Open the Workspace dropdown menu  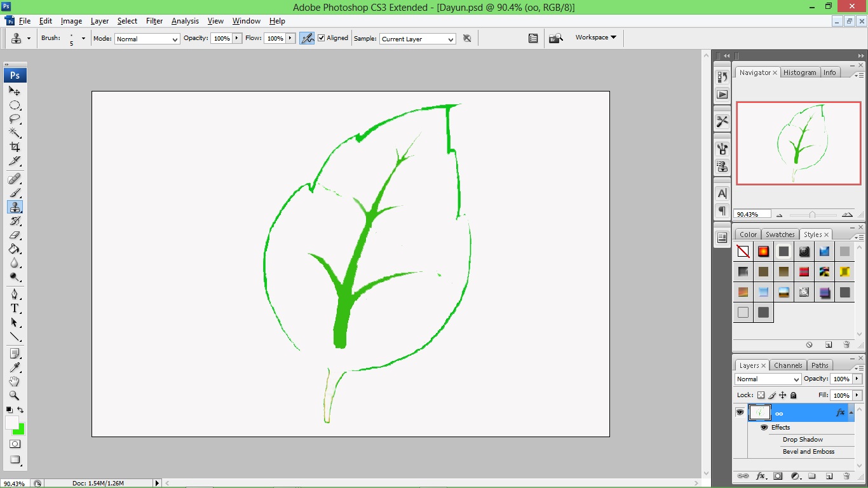click(594, 37)
